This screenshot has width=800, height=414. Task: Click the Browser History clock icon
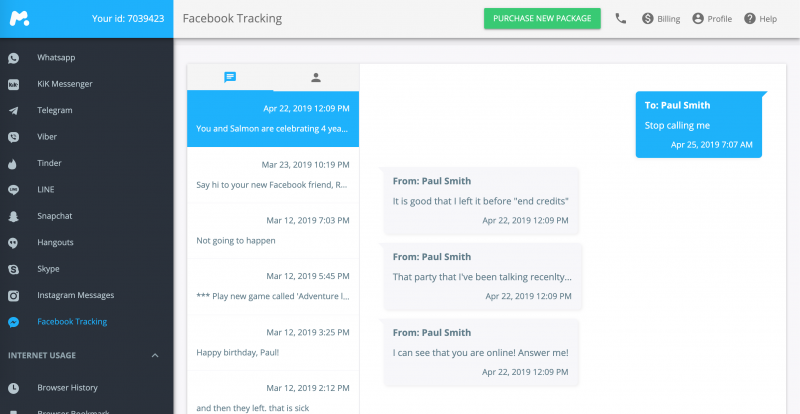14,388
